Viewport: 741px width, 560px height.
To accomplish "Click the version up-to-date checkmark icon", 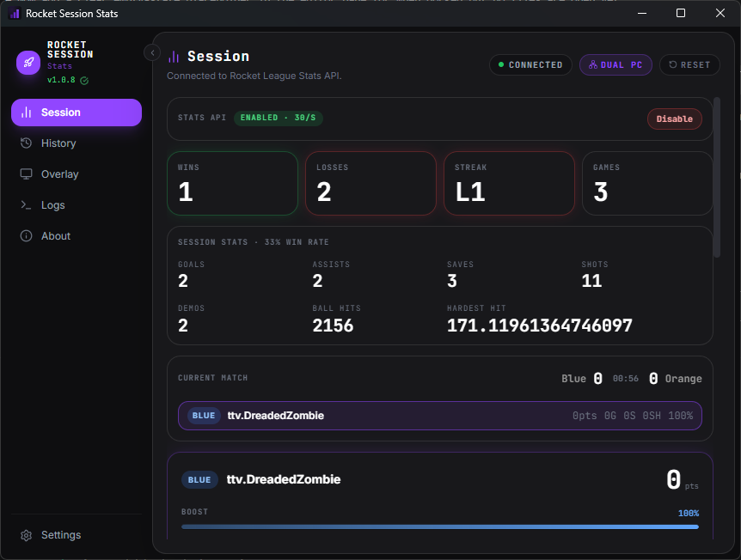I will tap(84, 80).
